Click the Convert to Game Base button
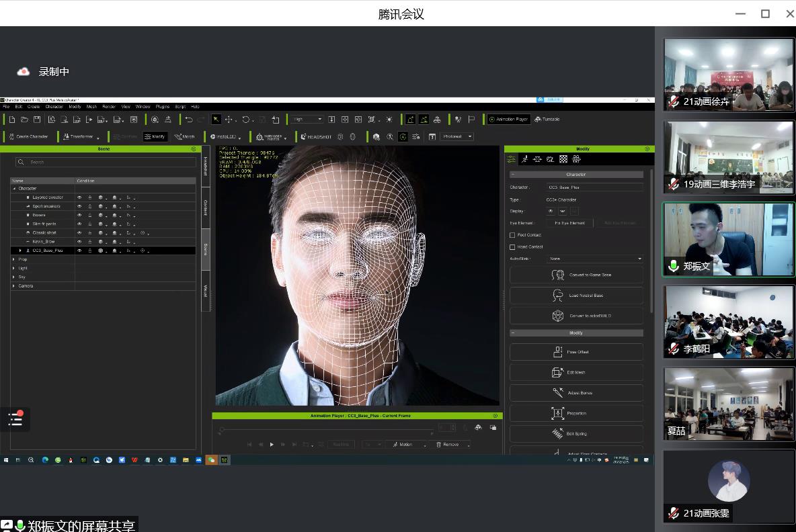This screenshot has width=796, height=532. click(x=576, y=275)
